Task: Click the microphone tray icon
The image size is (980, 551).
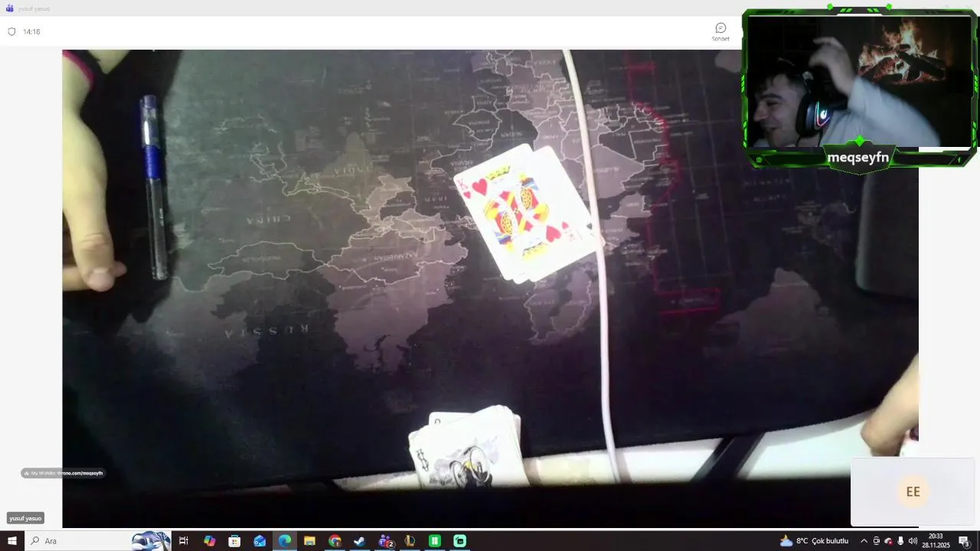Action: tap(900, 541)
